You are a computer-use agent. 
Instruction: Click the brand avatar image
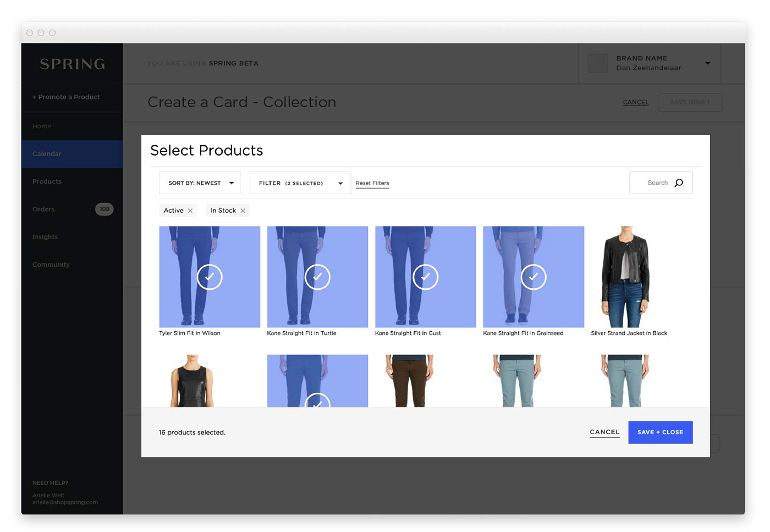(x=598, y=63)
